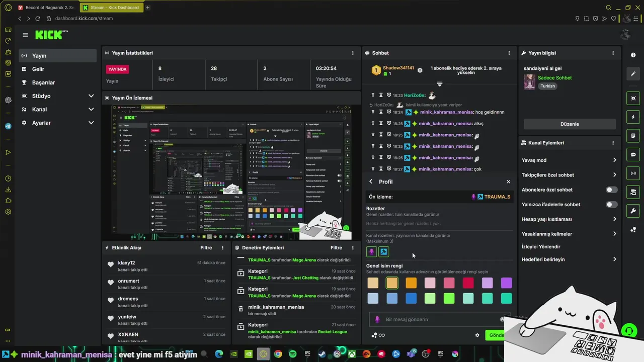Screen dimensions: 644x362
Task: Click the Bir mesaj gönderin input field
Action: point(438,319)
